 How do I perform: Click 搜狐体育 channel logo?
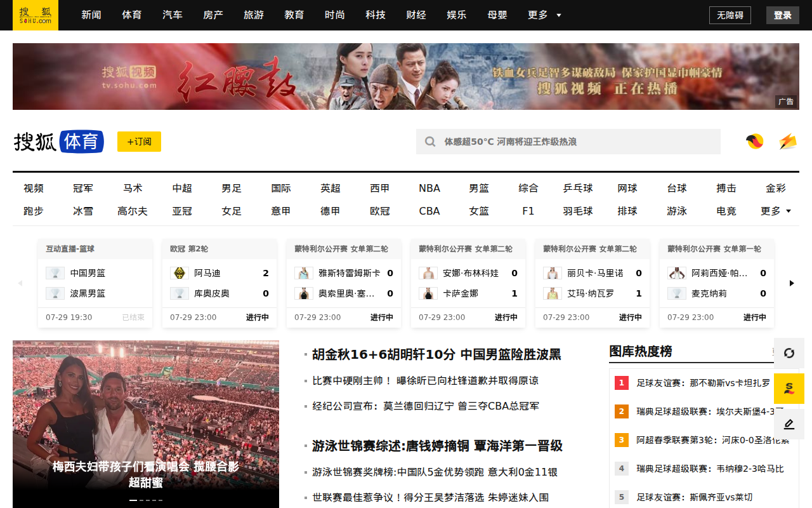tap(58, 142)
